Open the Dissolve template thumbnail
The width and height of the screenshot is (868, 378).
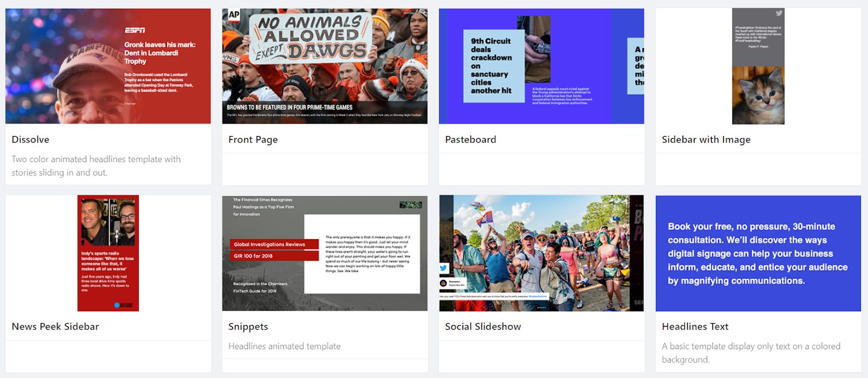point(108,66)
